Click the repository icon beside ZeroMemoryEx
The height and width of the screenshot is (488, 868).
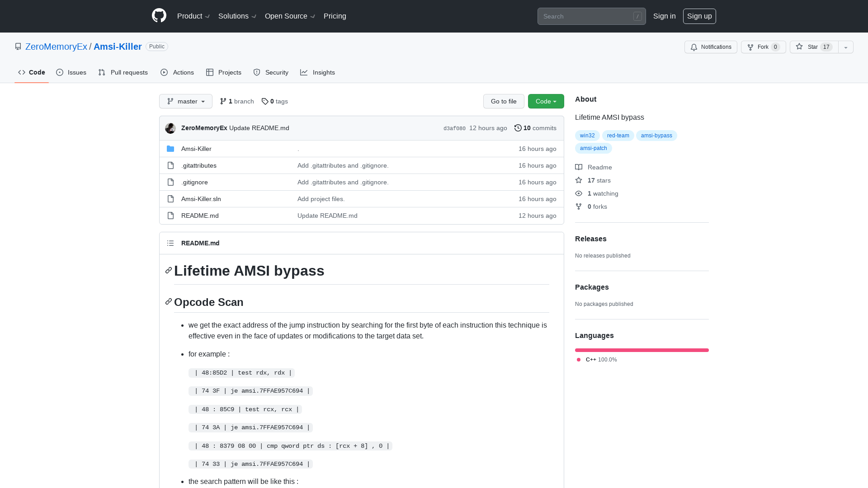[18, 47]
